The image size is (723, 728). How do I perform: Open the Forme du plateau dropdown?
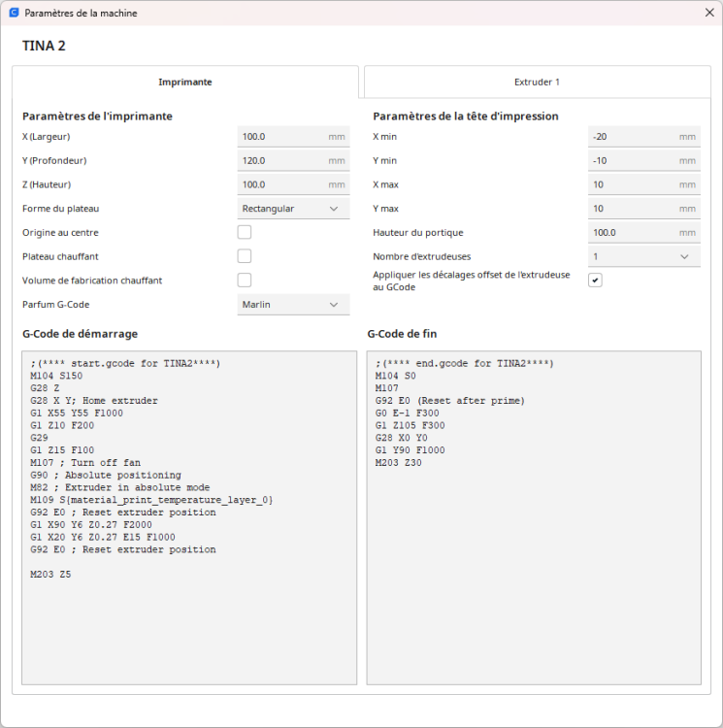(293, 209)
